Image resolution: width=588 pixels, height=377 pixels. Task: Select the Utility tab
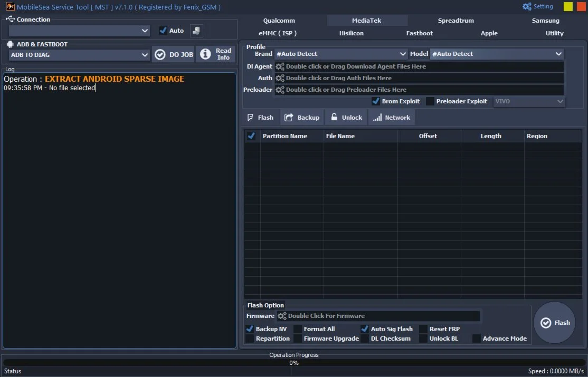(x=554, y=33)
